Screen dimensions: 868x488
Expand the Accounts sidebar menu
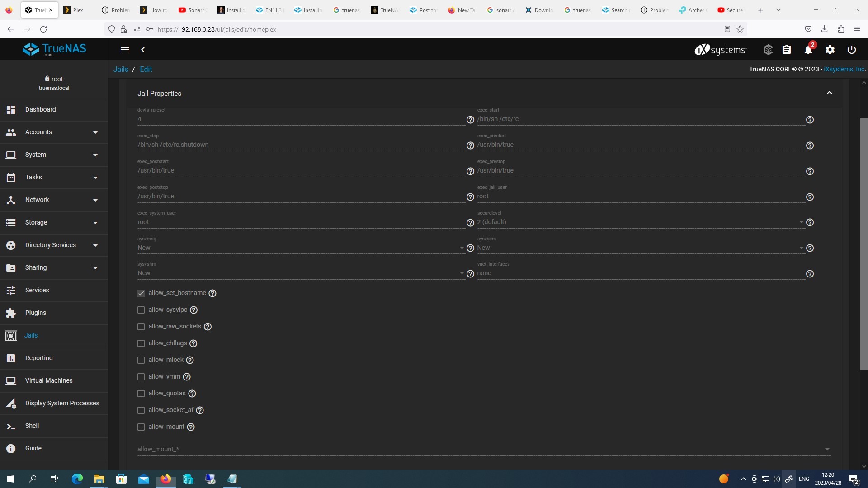54,132
